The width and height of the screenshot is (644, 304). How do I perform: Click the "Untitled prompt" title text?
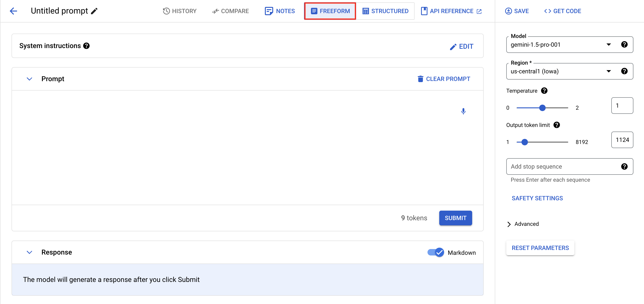click(59, 11)
